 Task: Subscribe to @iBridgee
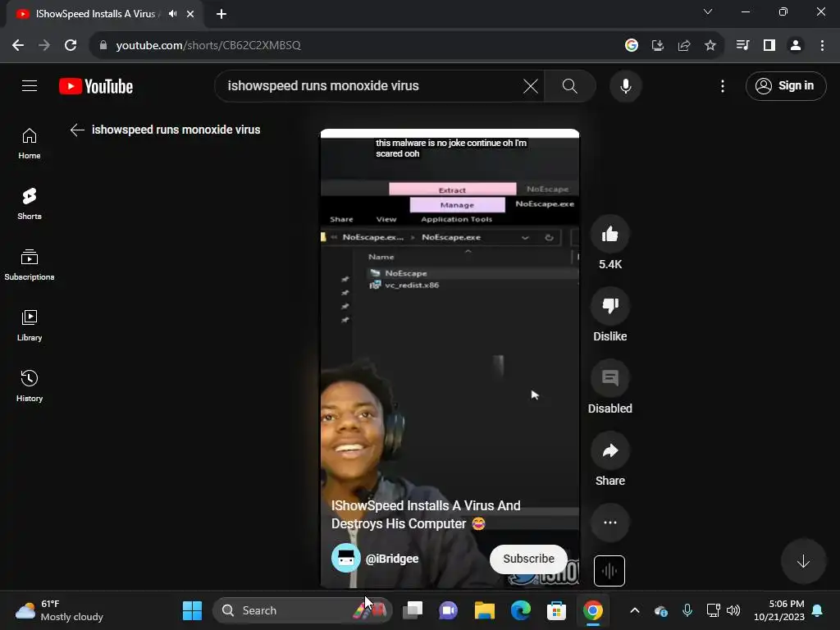(x=528, y=559)
